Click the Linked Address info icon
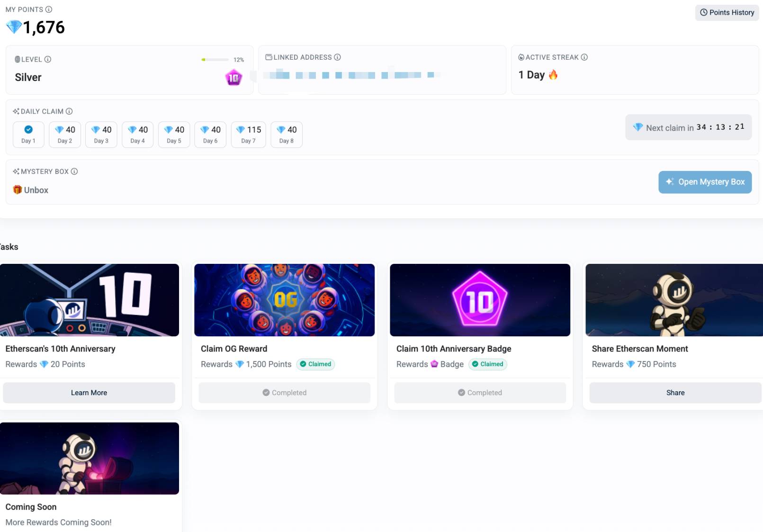This screenshot has height=532, width=763. [337, 57]
